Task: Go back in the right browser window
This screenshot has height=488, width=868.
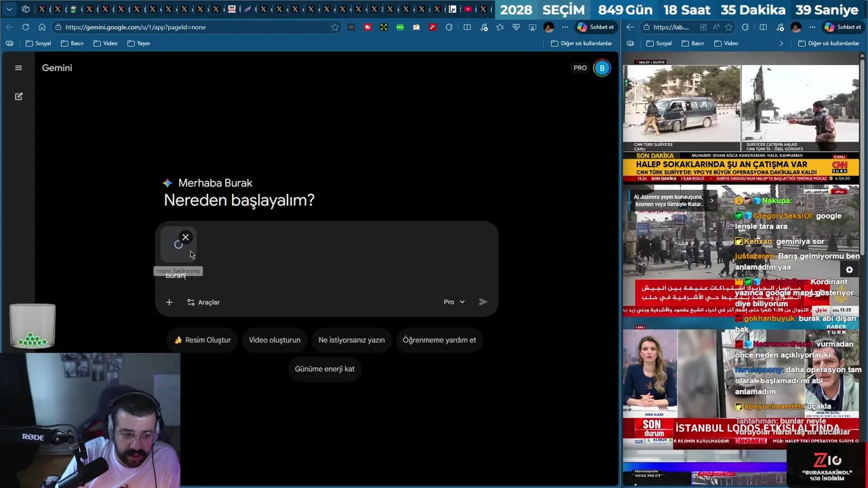Action: [630, 27]
